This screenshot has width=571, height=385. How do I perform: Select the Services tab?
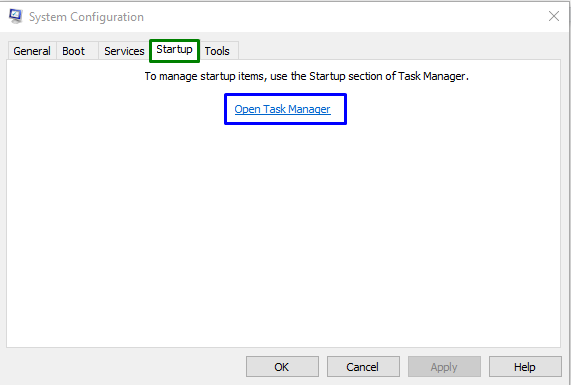(124, 51)
